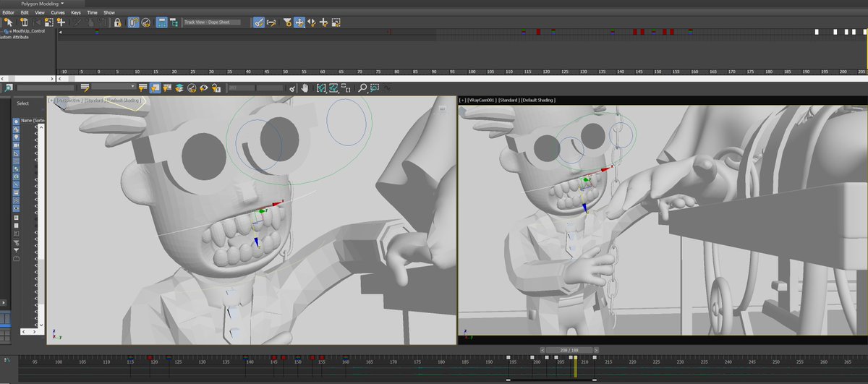Open the Show menu
This screenshot has height=384, width=868.
coord(109,12)
